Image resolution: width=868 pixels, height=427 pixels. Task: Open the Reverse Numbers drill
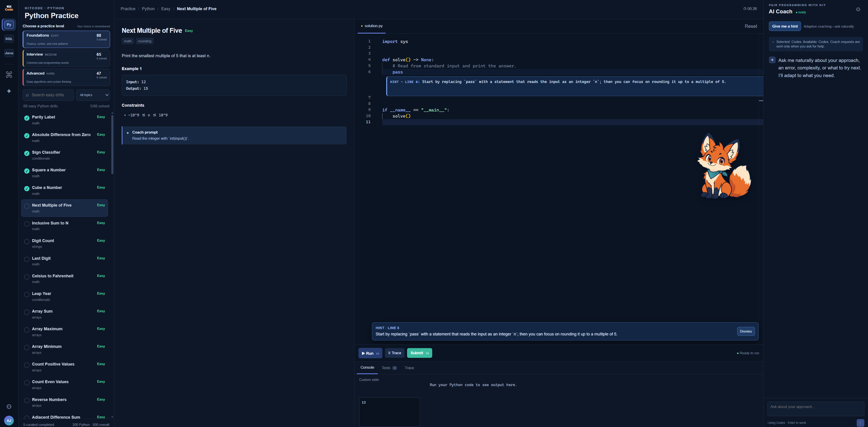tap(65, 402)
